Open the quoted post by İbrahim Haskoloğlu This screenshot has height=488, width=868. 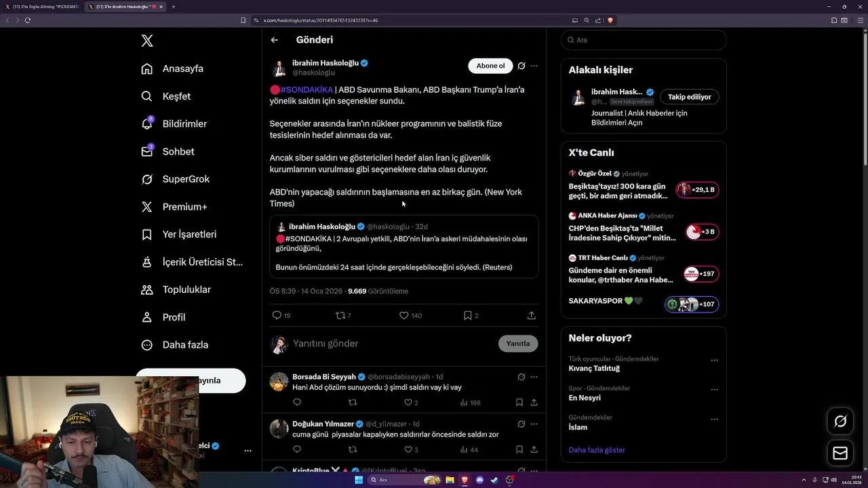(404, 247)
